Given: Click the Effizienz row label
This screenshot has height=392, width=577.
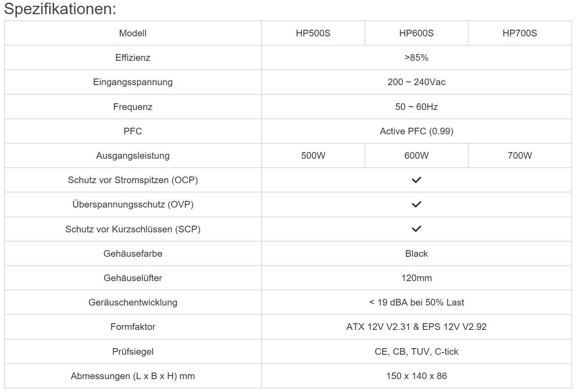Looking at the screenshot, I should click(x=133, y=58).
